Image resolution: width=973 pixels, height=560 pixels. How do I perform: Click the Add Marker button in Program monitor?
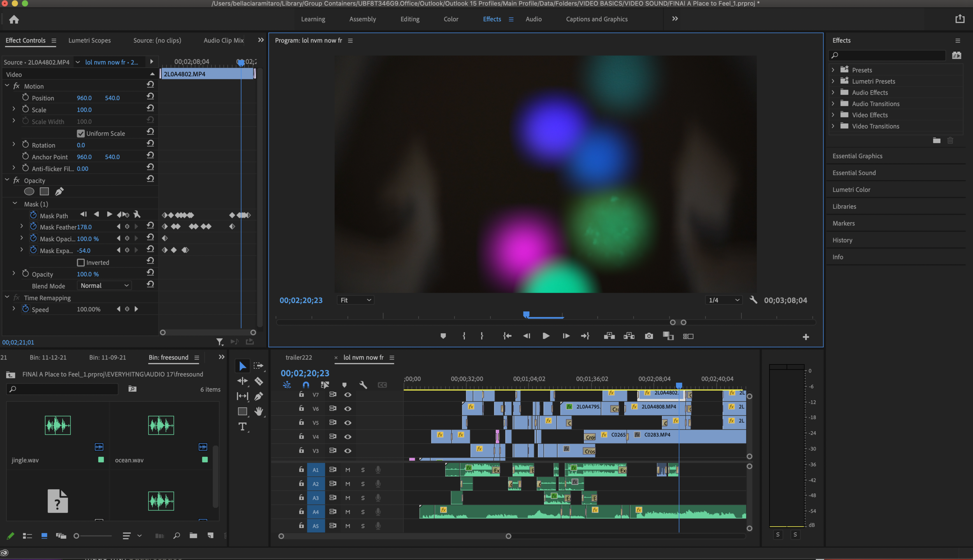click(443, 336)
